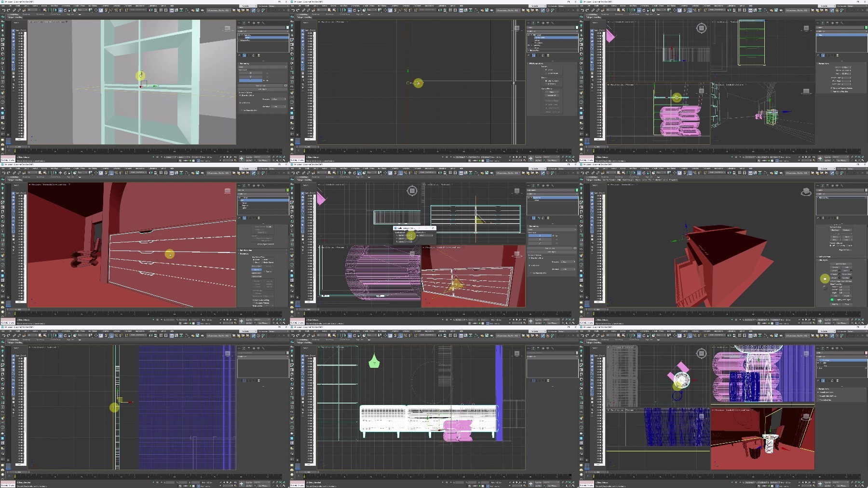Center screenshot: click the Percent Snap toggle
Viewport: 868px width, 488px height.
click(406, 173)
